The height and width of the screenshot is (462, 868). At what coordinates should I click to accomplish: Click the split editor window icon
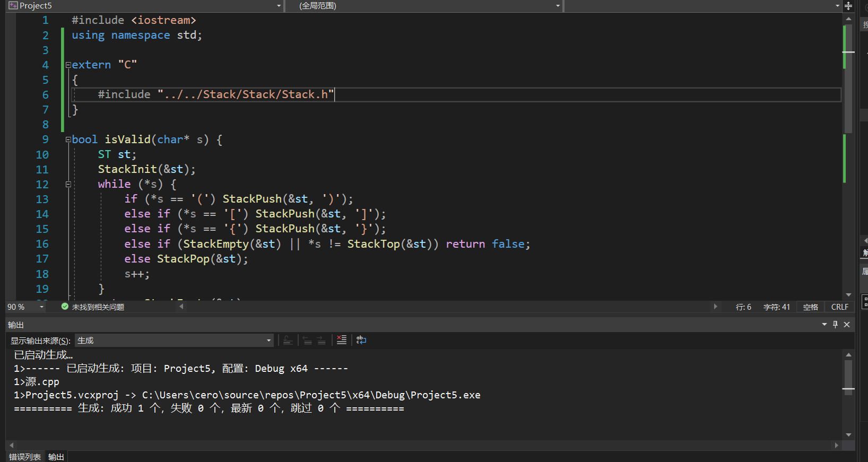coord(848,6)
